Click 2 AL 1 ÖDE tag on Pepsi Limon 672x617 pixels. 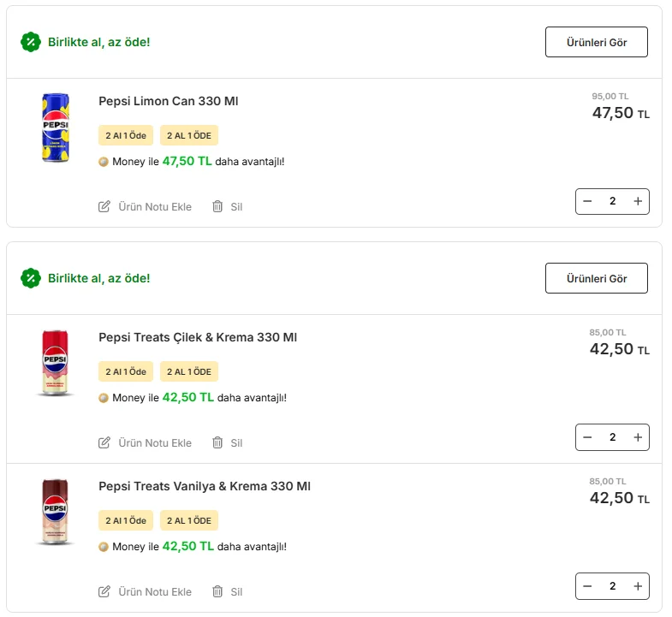point(189,135)
